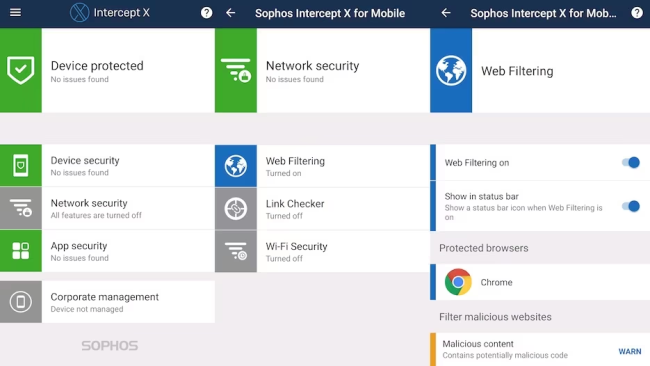Open Wi-Fi Security, Turned off
Image resolution: width=650 pixels, height=366 pixels.
point(322,251)
